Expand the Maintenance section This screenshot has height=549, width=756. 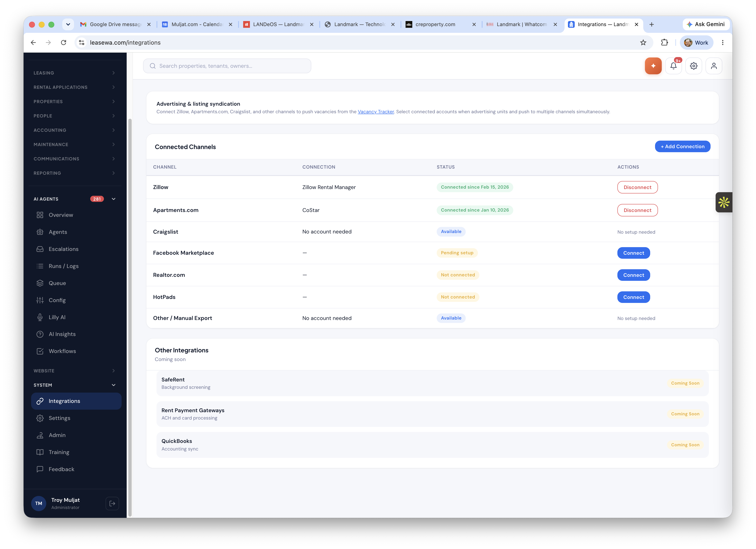75,144
